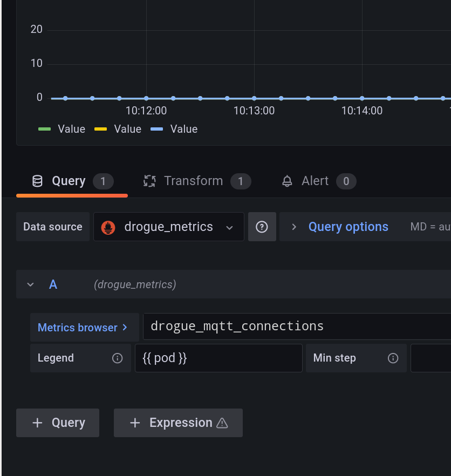Toggle visibility of the yellow Value series
This screenshot has height=476, width=451.
click(127, 129)
